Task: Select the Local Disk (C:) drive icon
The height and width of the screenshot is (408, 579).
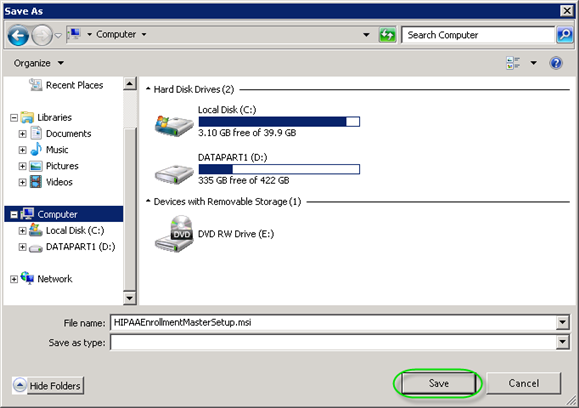Action: click(174, 126)
